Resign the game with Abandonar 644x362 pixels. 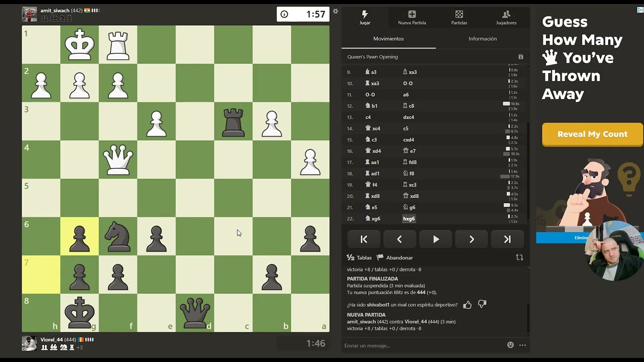pos(395,257)
